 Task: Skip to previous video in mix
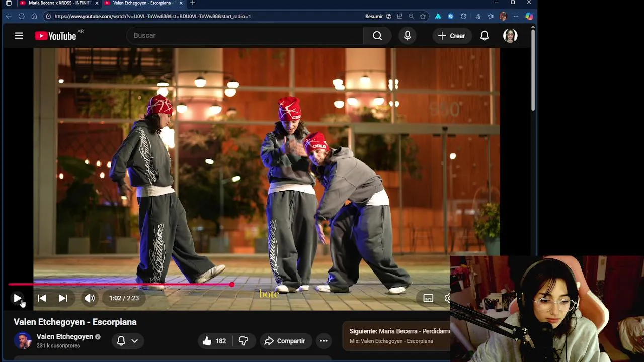pos(42,298)
